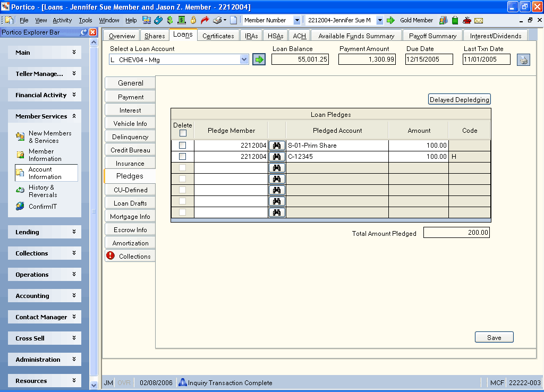
Task: Click the Delayed Depledging button
Action: [x=460, y=99]
